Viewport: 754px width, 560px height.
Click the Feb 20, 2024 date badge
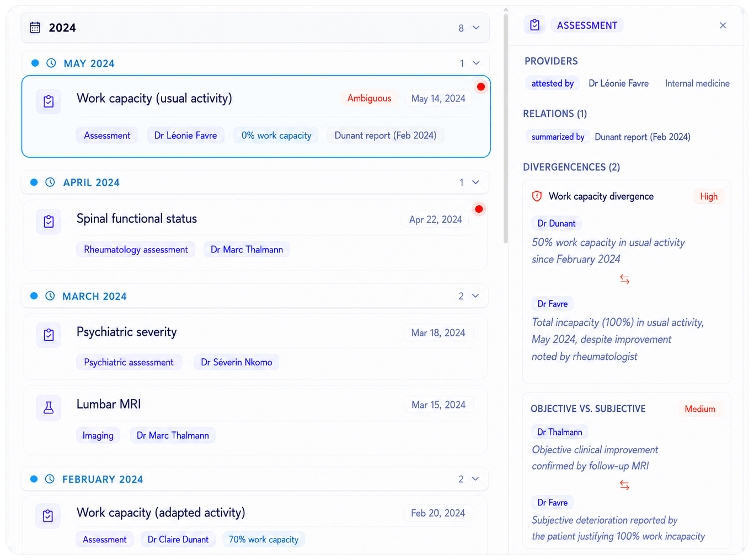(438, 513)
